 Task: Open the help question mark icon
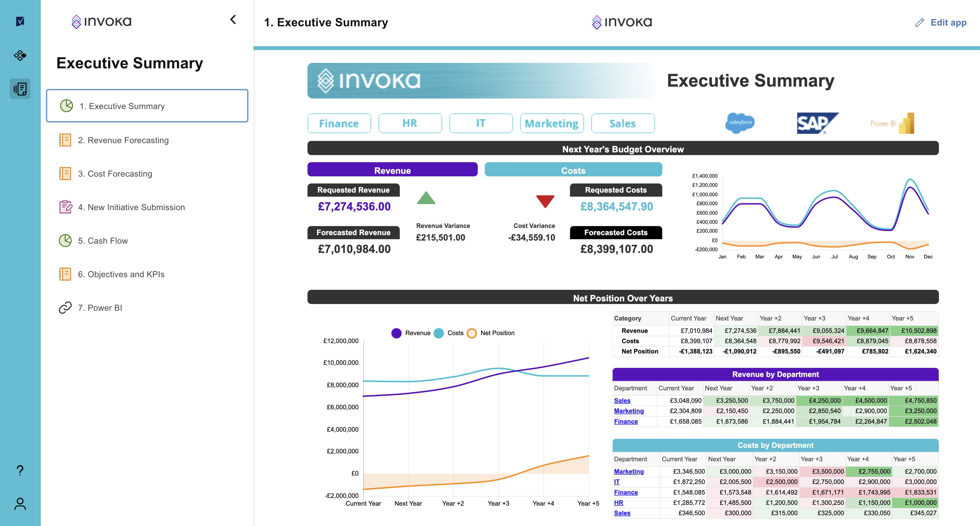pos(20,471)
